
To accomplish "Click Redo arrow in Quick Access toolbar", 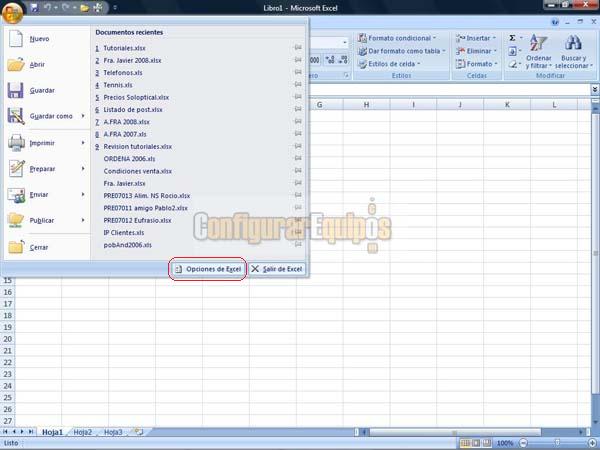I will coord(65,7).
